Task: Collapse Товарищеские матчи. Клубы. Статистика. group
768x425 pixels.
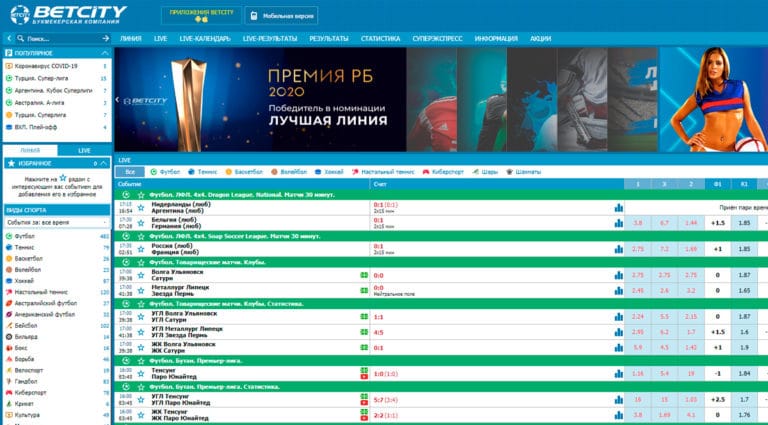Action: coord(126,304)
